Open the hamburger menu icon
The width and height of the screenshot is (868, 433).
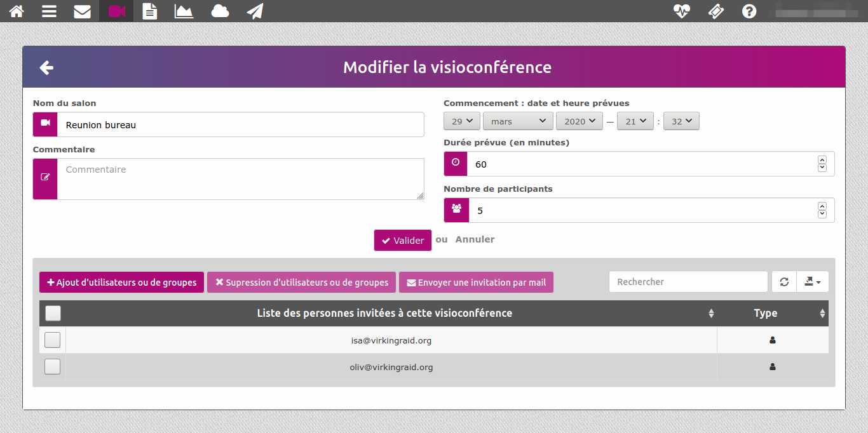[x=50, y=11]
